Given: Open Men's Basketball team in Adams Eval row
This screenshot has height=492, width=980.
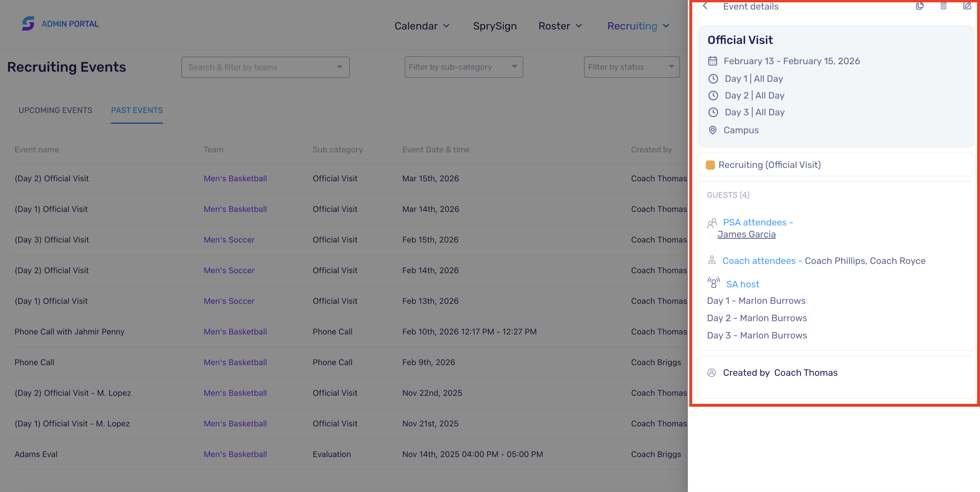Looking at the screenshot, I should [235, 454].
